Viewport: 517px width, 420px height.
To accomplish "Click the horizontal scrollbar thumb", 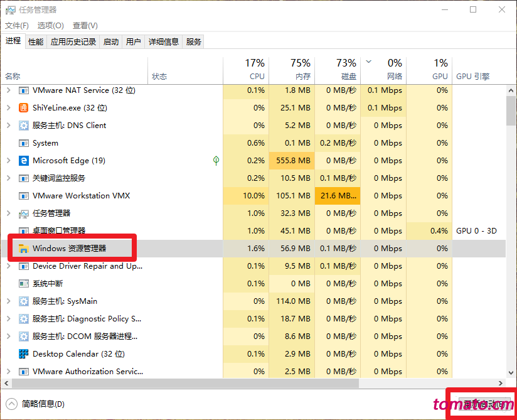I will point(185,383).
